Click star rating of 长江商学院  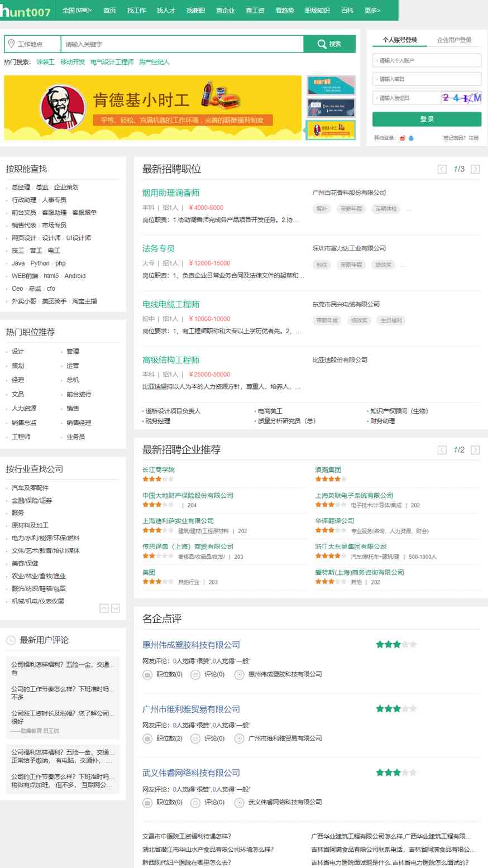(158, 479)
